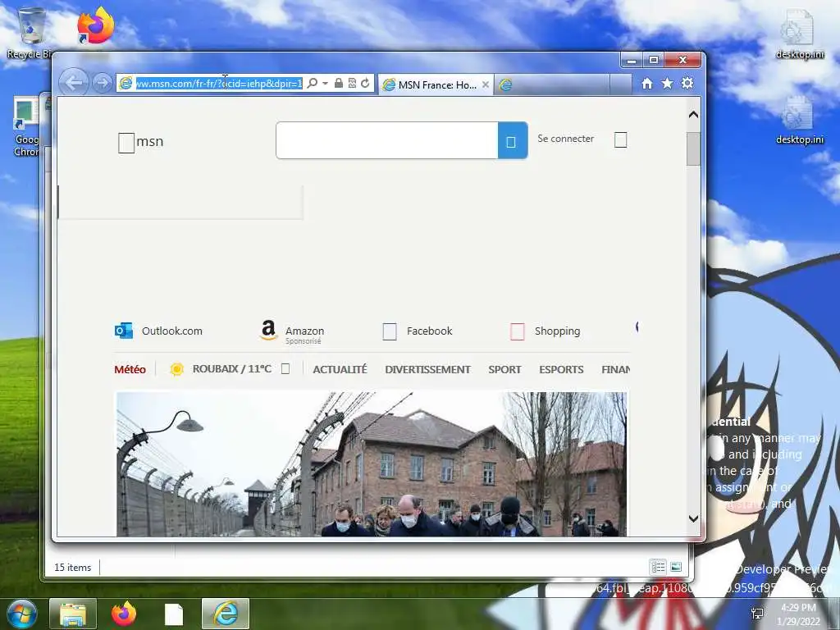Open the settings icon beside Se connecter
Viewport: 840px width, 630px height.
click(620, 139)
